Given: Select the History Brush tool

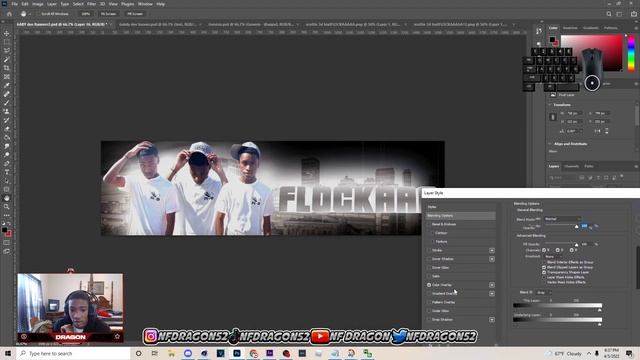Looking at the screenshot, I should [x=7, y=120].
